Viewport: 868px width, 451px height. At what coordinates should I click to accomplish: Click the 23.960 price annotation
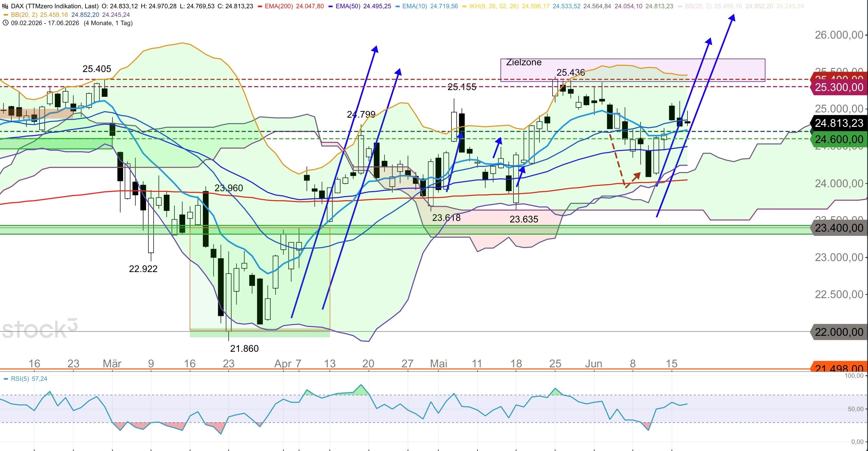228,188
